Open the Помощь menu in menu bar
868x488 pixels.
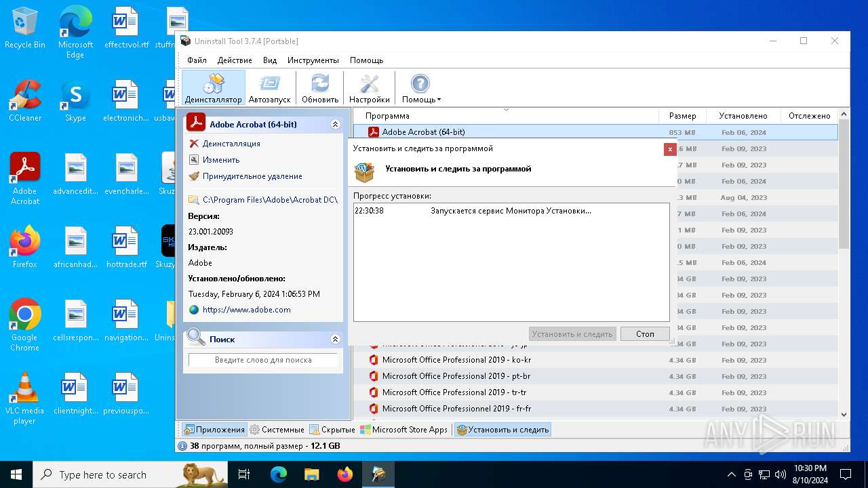366,60
